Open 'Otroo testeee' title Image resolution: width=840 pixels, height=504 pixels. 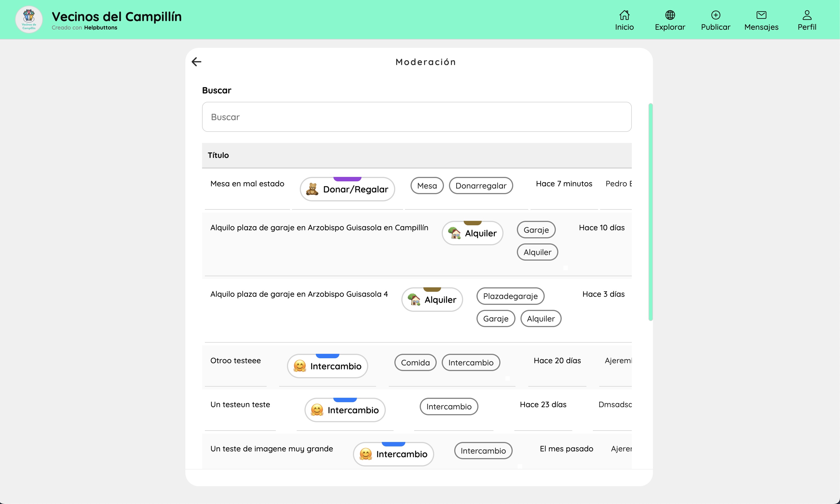coord(235,361)
